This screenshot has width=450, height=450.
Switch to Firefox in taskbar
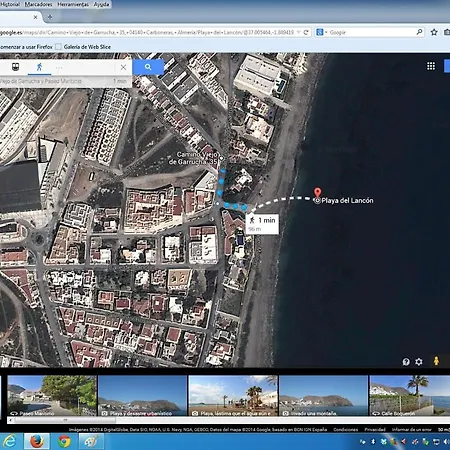point(37,441)
